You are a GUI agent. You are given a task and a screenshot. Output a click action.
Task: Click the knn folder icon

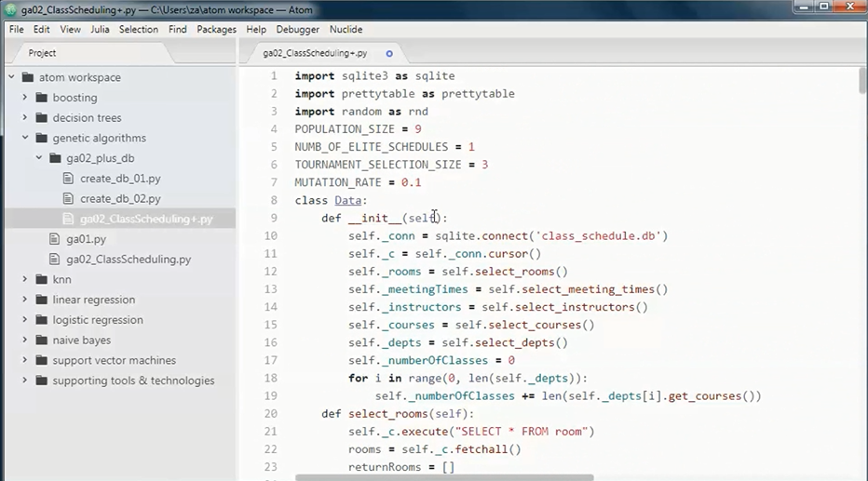coord(42,279)
